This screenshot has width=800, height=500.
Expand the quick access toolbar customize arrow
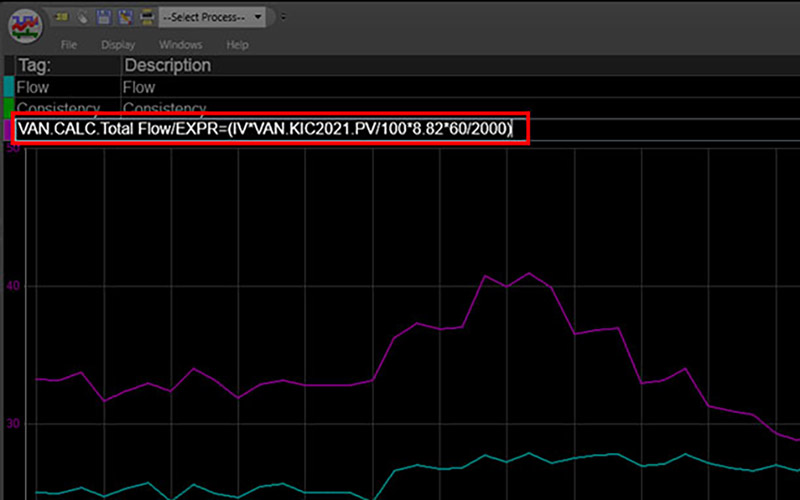pos(283,17)
